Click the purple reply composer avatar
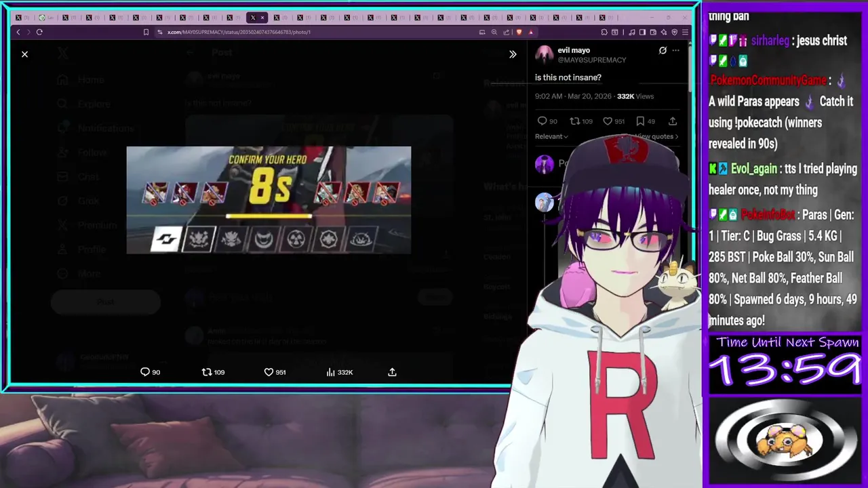 545,164
